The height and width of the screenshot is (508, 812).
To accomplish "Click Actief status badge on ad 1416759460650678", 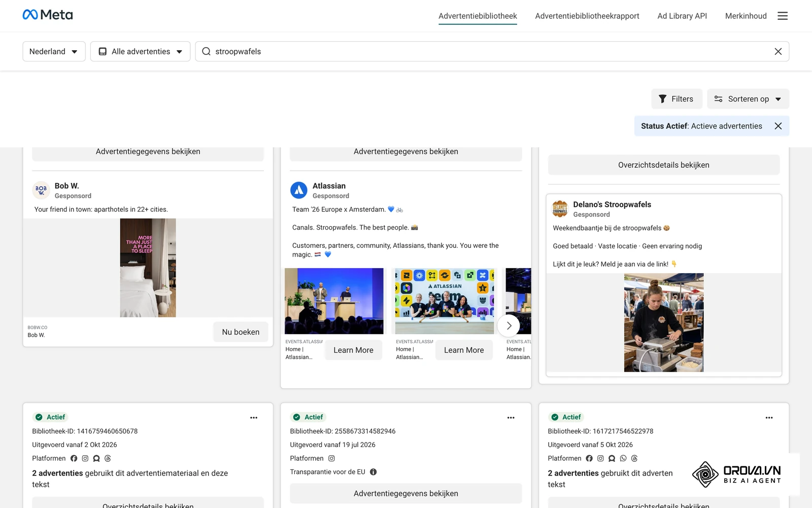I will pos(50,417).
